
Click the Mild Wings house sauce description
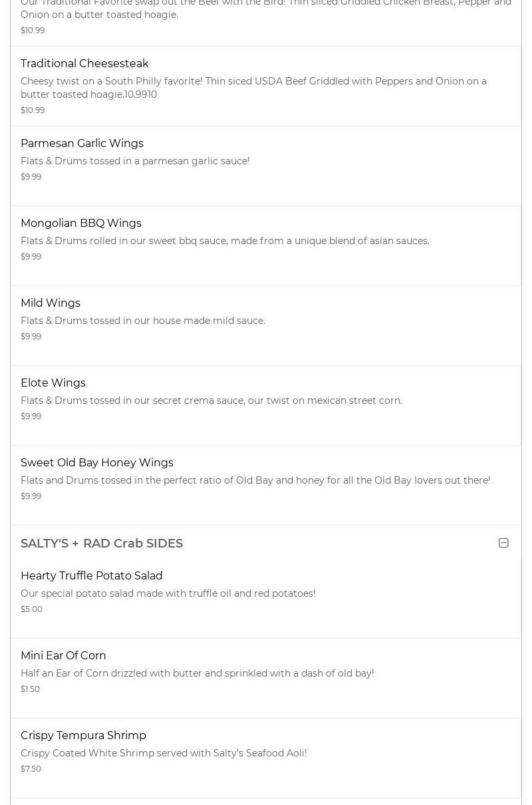click(x=143, y=321)
